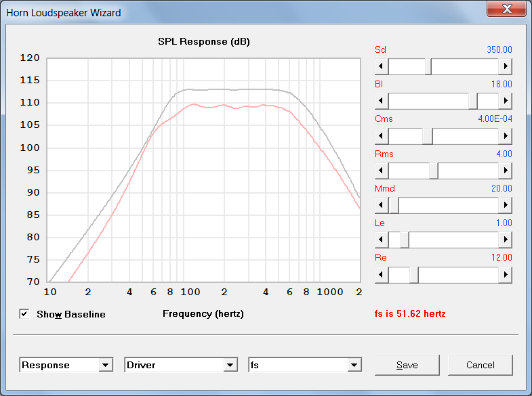Increase Rms with the right arrow

(x=505, y=171)
